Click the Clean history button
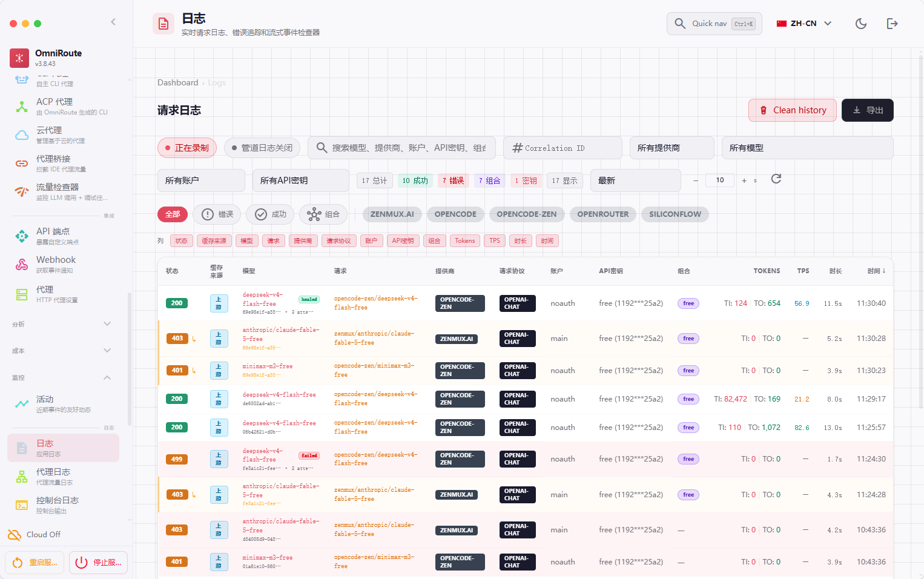Image resolution: width=924 pixels, height=579 pixels. [793, 110]
